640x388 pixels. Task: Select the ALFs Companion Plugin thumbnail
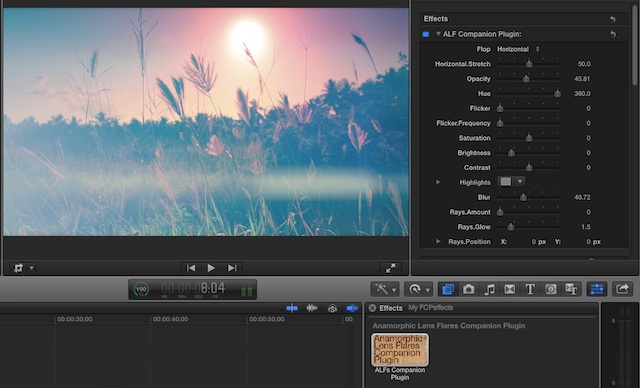pyautogui.click(x=400, y=350)
